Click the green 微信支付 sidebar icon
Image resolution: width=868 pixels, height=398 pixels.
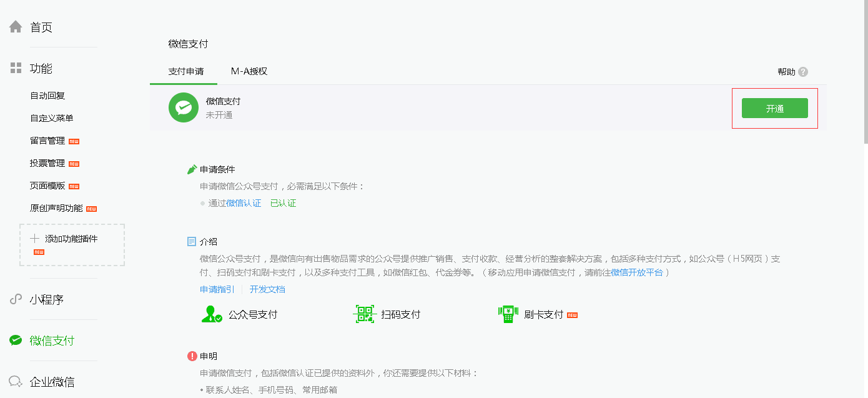point(16,341)
